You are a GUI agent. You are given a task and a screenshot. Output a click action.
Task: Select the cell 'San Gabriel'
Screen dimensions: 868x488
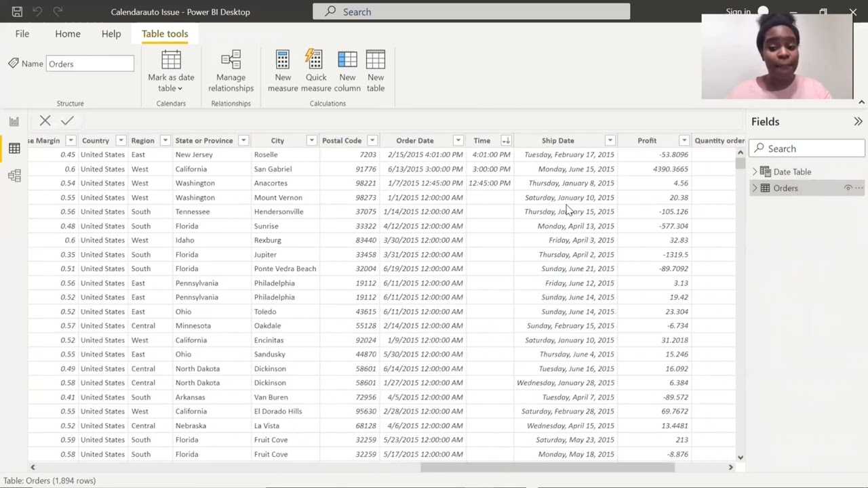(273, 169)
